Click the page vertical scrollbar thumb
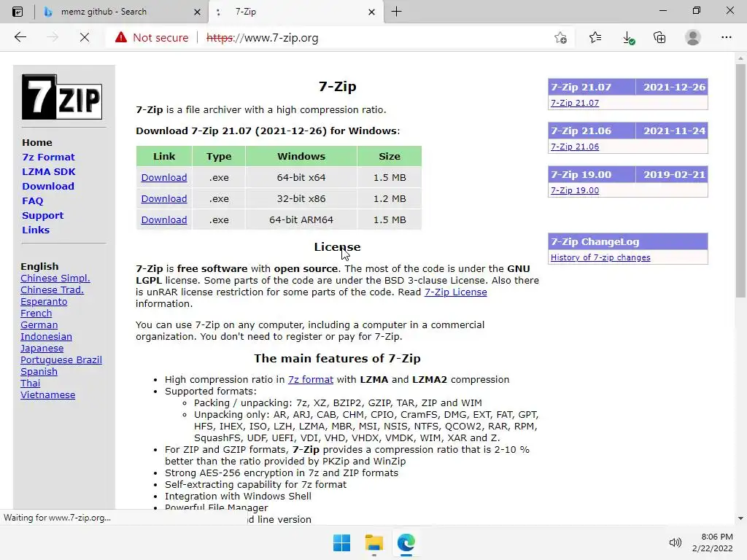Image resolution: width=747 pixels, height=560 pixels. tap(740, 181)
